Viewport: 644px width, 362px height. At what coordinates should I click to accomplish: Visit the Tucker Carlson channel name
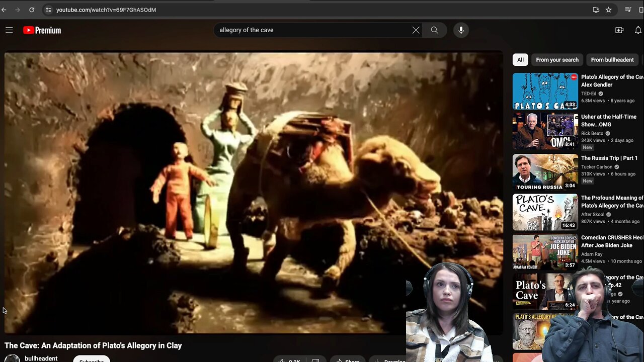(597, 167)
